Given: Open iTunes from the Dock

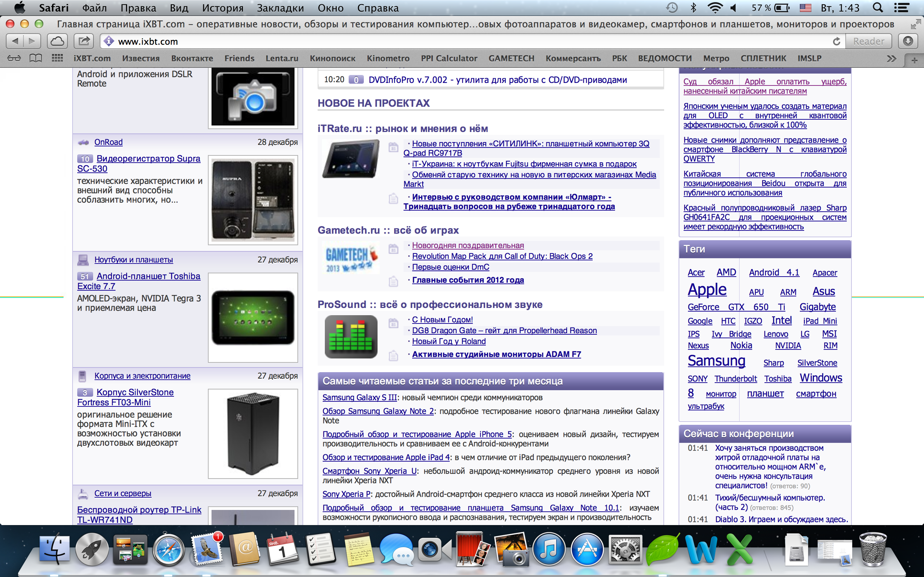Looking at the screenshot, I should pos(549,550).
